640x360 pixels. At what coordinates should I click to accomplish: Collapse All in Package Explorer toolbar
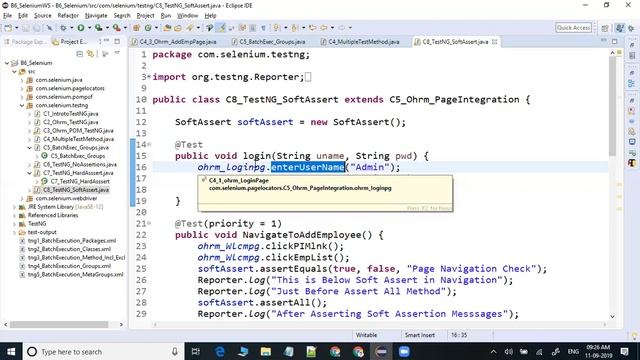pyautogui.click(x=80, y=54)
